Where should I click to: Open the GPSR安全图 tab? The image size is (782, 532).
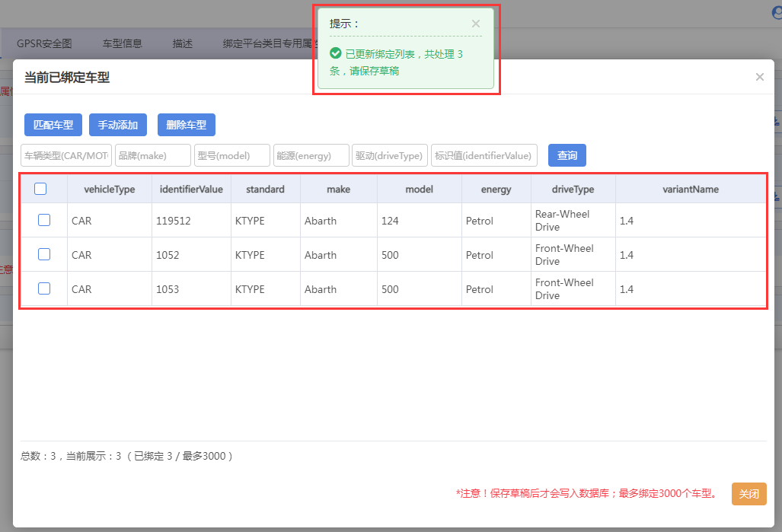(44, 44)
